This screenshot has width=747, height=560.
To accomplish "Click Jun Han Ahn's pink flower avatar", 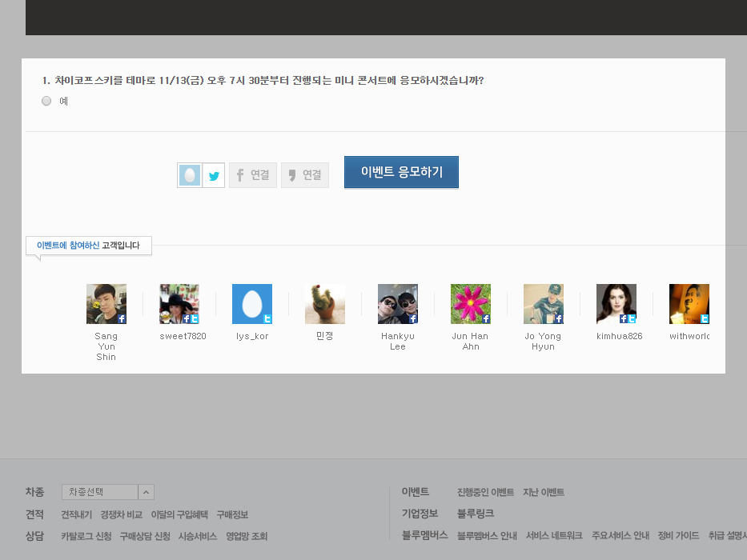I will tap(471, 304).
